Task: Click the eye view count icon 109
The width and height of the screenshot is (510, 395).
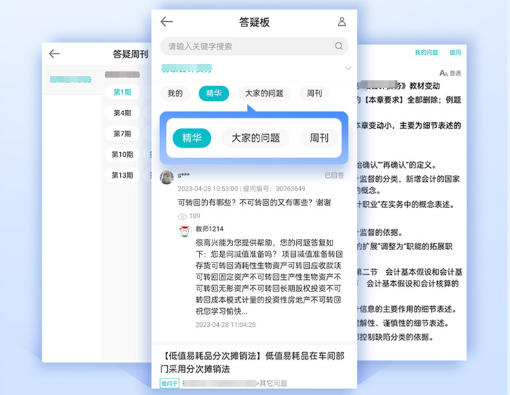Action: tap(182, 216)
